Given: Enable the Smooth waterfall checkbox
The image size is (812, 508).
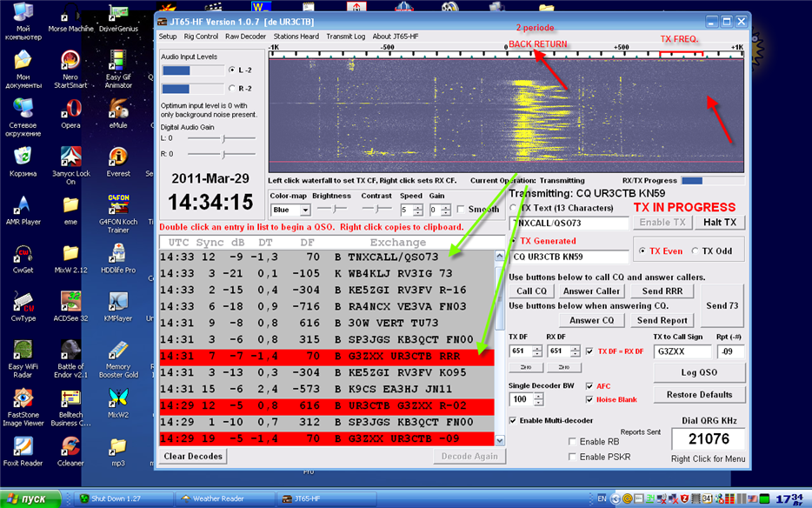Looking at the screenshot, I should coord(460,210).
